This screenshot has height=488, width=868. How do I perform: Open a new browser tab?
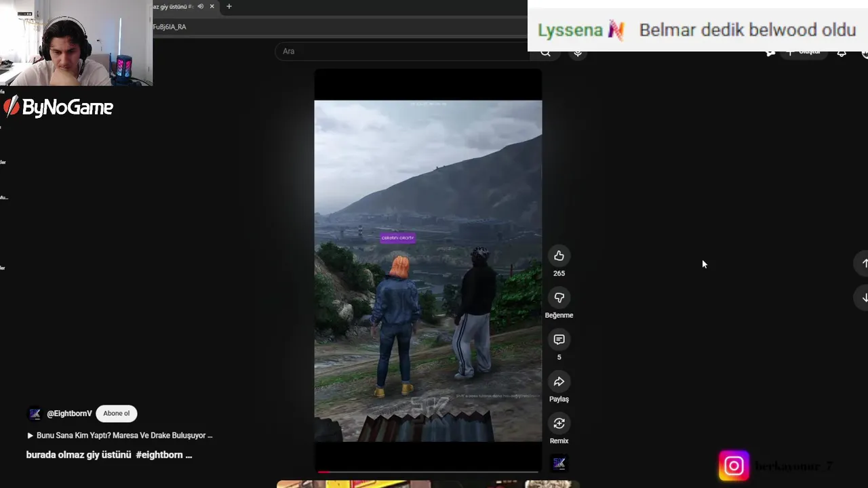(x=229, y=6)
